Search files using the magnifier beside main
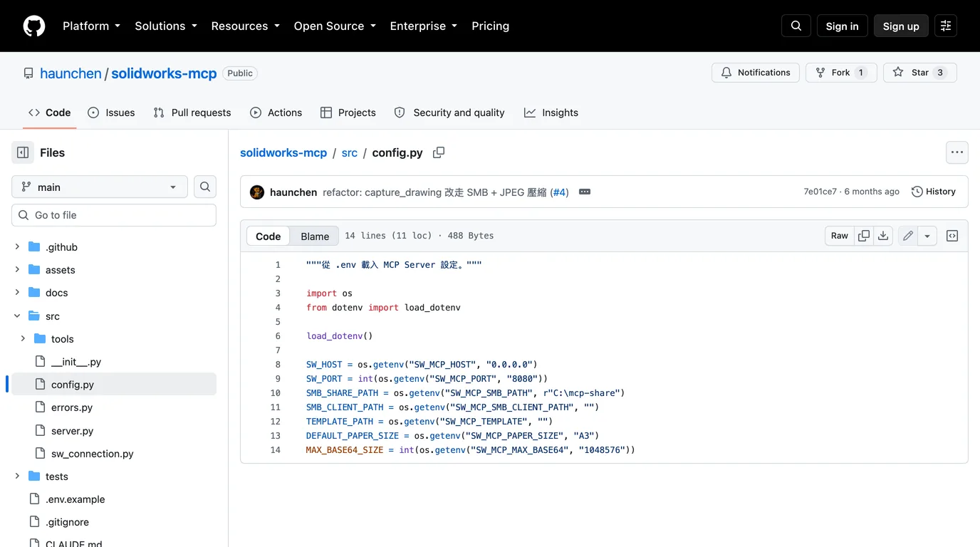Image resolution: width=980 pixels, height=547 pixels. click(205, 187)
